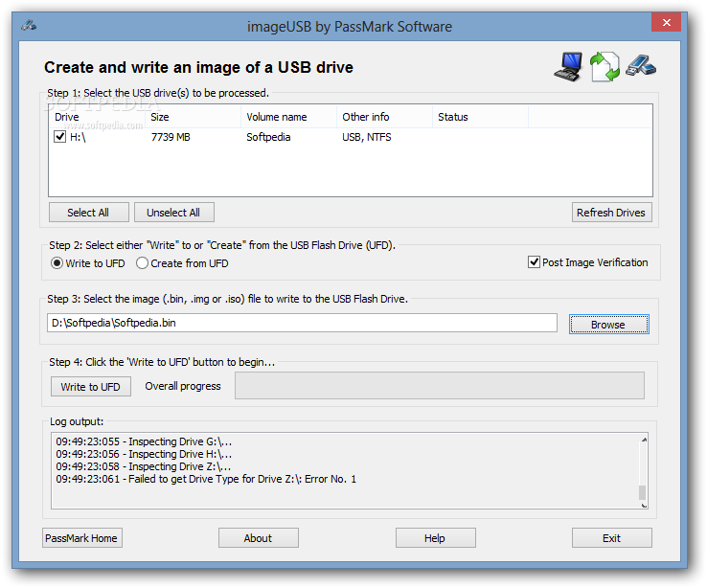This screenshot has height=588, width=707.
Task: Select the '7739 MB' size cell
Action: 171,137
